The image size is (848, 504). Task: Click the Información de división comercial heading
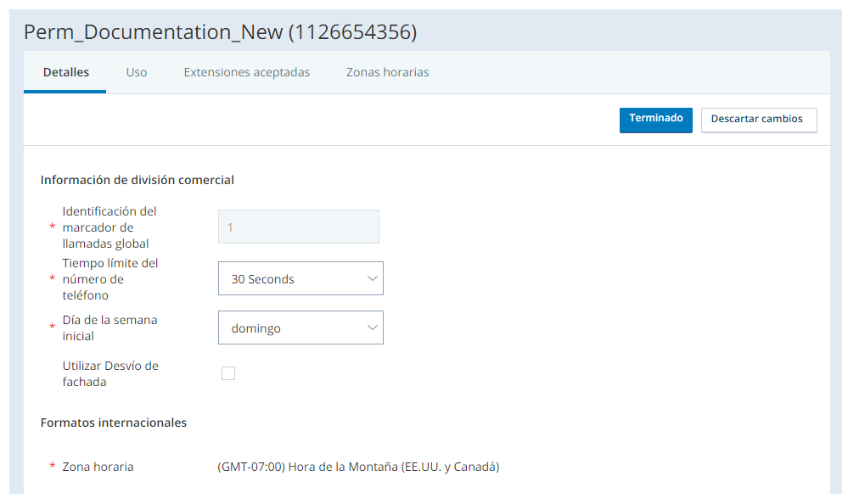pyautogui.click(x=138, y=180)
